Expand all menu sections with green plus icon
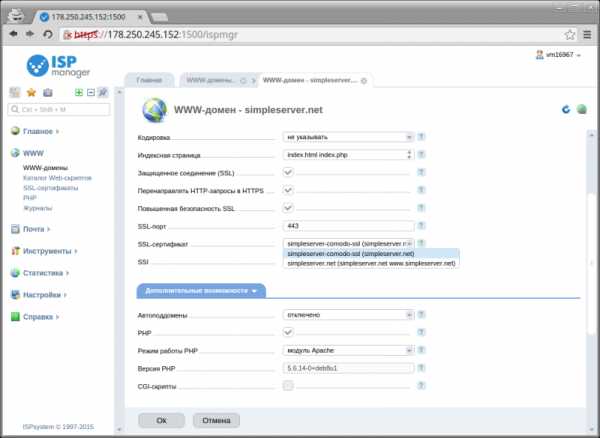 79,92
